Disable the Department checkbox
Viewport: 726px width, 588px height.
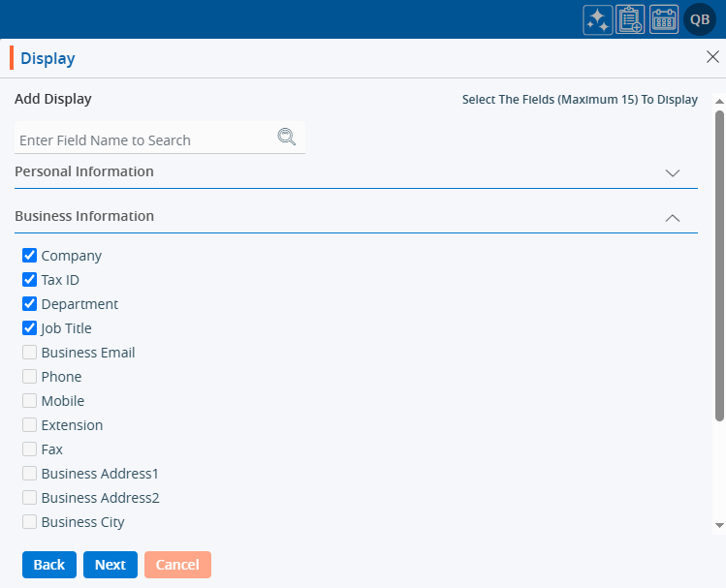click(30, 304)
